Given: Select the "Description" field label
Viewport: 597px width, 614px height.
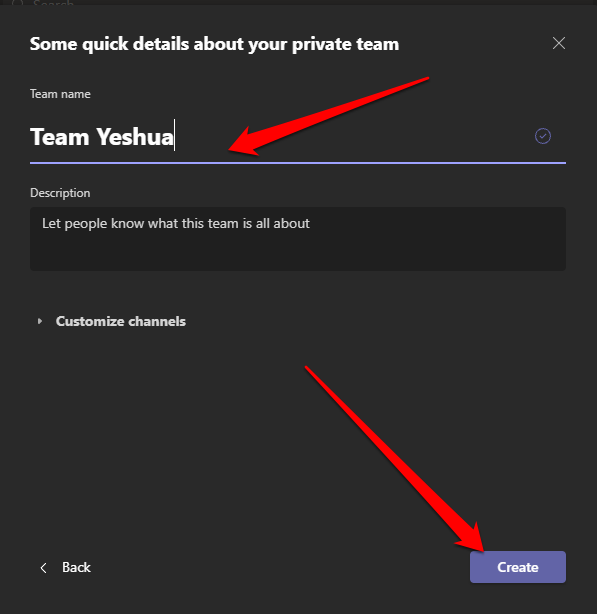Looking at the screenshot, I should (60, 193).
